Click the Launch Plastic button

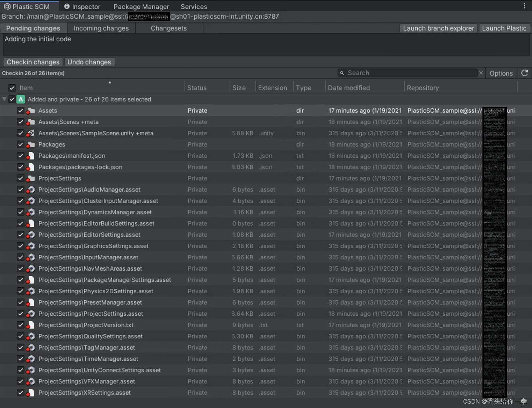click(x=504, y=28)
